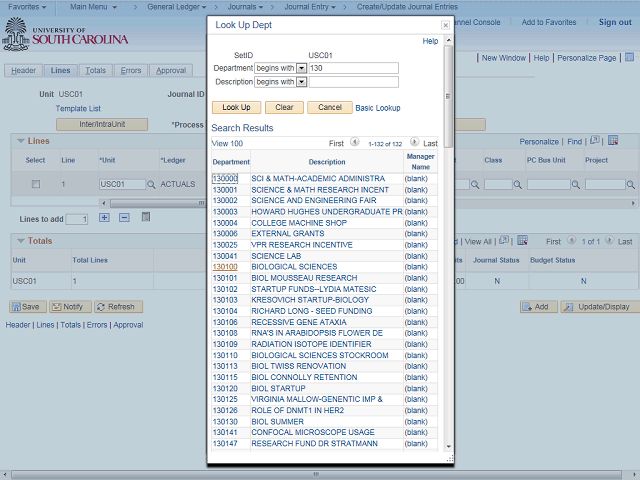
Task: Click Class field lookup magnifier
Action: [x=518, y=184]
